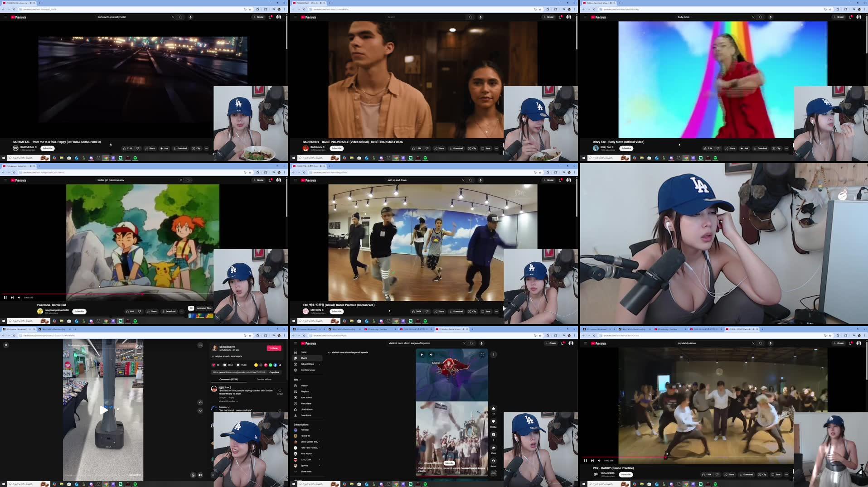Screen dimensions: 868x487
Task: Go back from 'vladimir danc efrom league' search
Action: tap(329, 352)
